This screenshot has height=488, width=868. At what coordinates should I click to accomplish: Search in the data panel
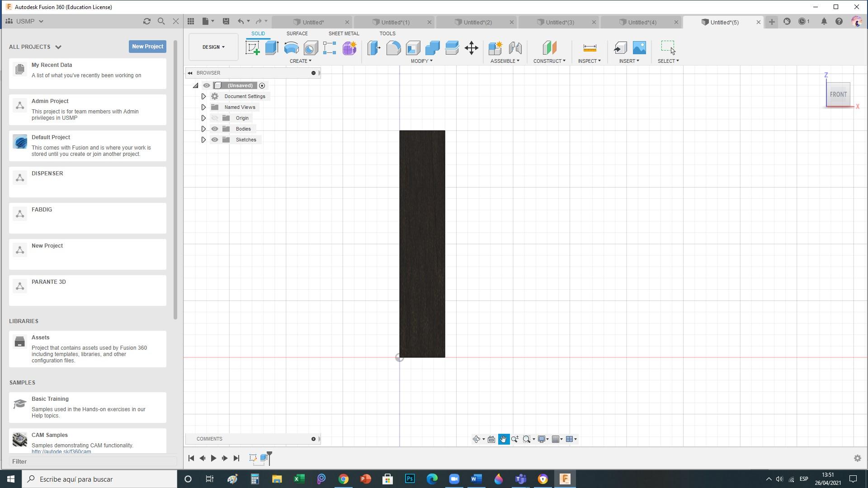click(x=161, y=21)
